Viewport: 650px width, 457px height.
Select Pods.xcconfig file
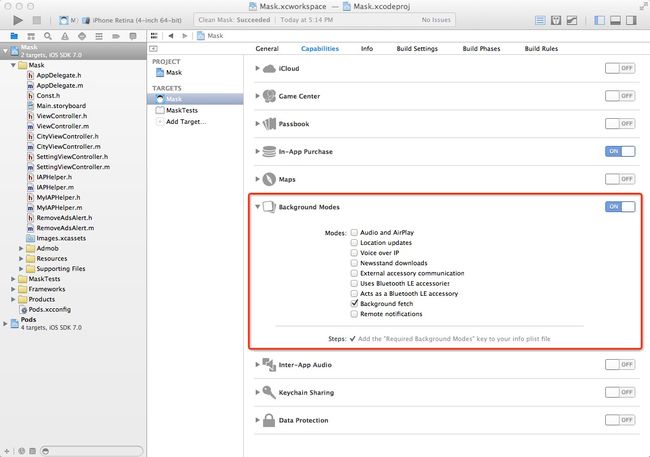[x=49, y=309]
